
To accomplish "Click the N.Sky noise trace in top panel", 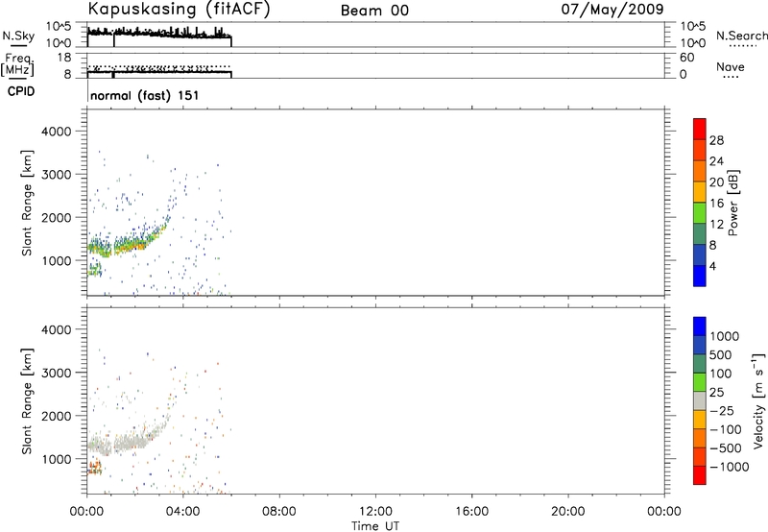I will point(159,33).
